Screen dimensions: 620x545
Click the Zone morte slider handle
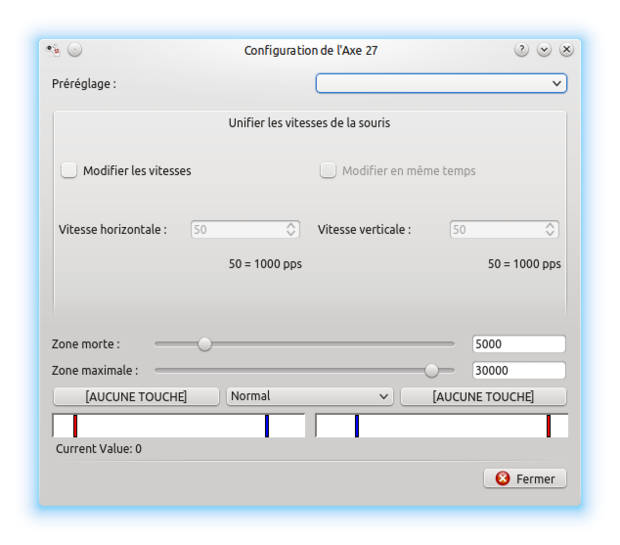pos(205,344)
